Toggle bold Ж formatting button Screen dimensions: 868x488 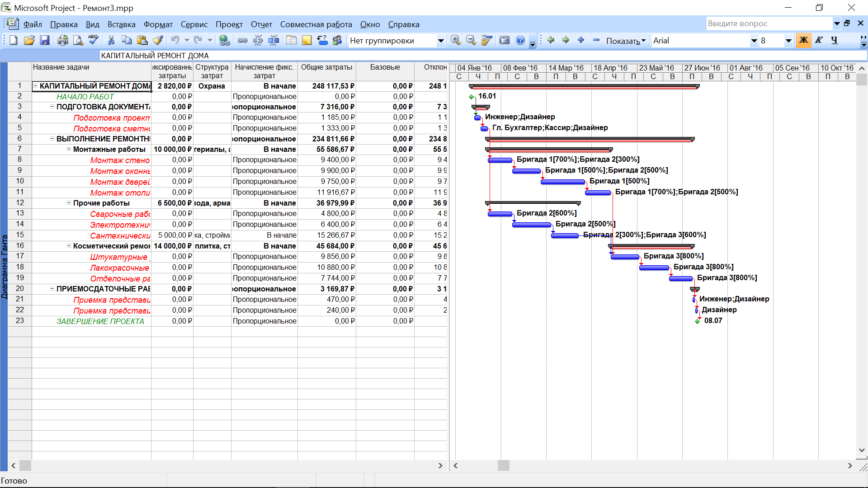click(x=804, y=41)
